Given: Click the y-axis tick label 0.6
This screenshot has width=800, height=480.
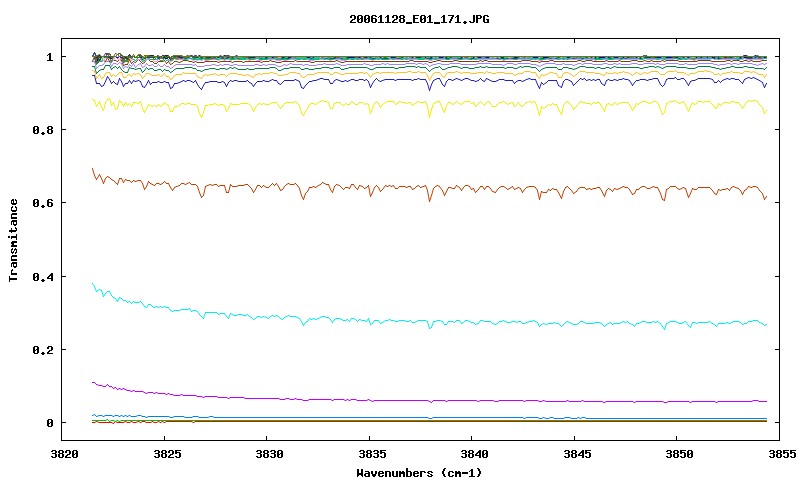Looking at the screenshot, I should pos(43,203).
